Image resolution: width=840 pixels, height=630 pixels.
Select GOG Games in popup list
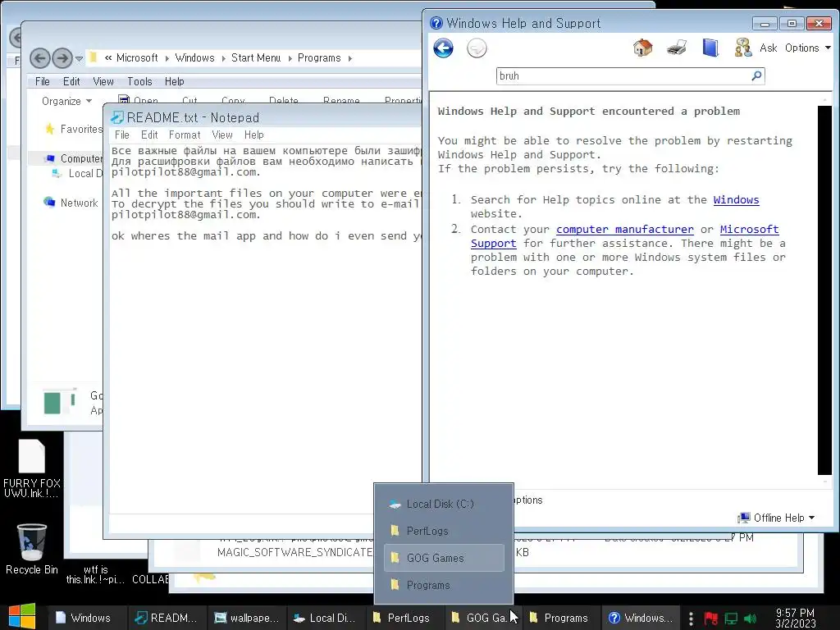[x=444, y=558]
